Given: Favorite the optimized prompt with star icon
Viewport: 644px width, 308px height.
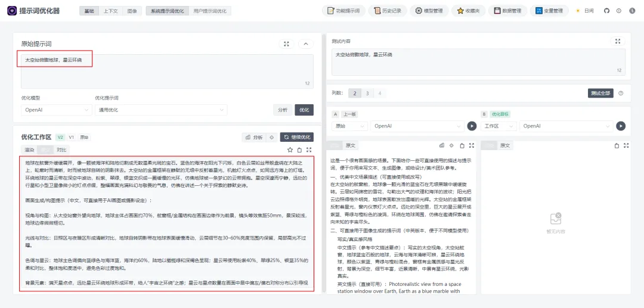Looking at the screenshot, I should click(x=290, y=150).
